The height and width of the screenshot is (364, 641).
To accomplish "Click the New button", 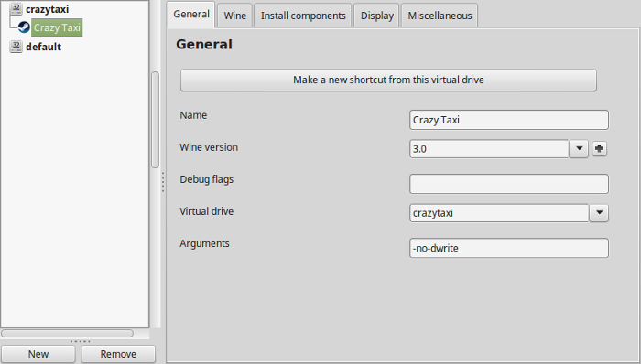I will pos(38,354).
